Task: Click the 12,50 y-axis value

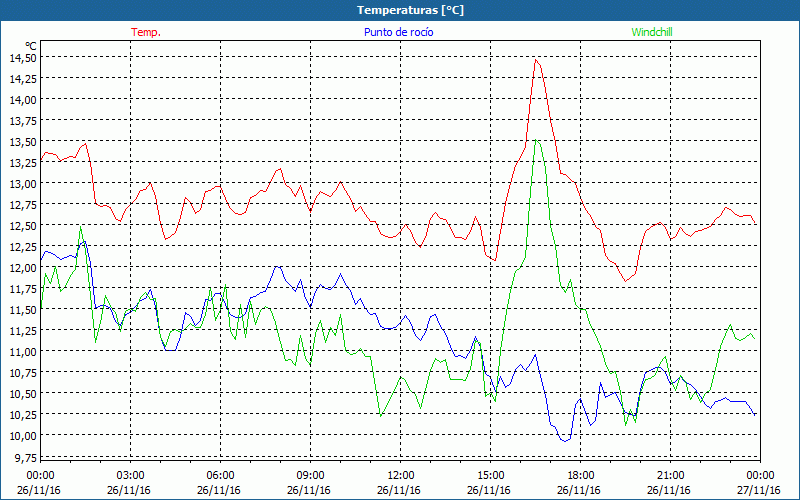Action: [x=23, y=226]
